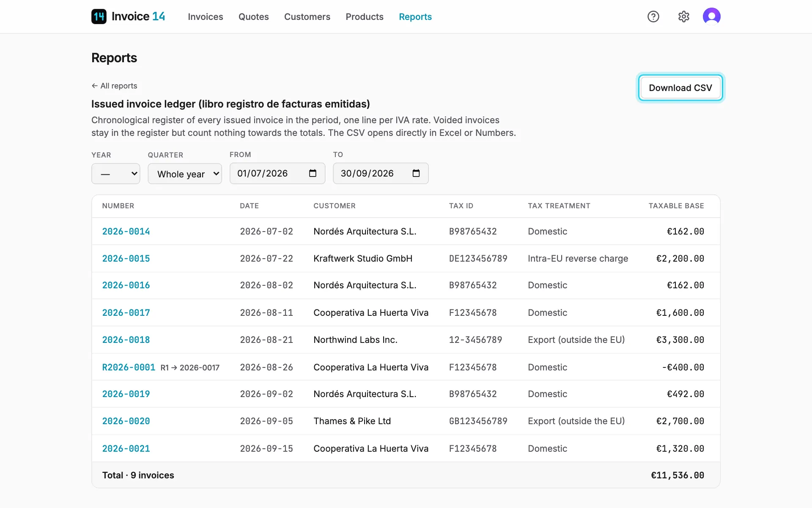Open the user profile avatar

(712, 17)
